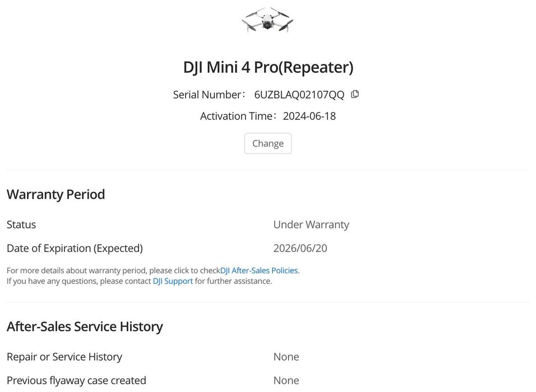Click None next to Repair or Service History

286,357
